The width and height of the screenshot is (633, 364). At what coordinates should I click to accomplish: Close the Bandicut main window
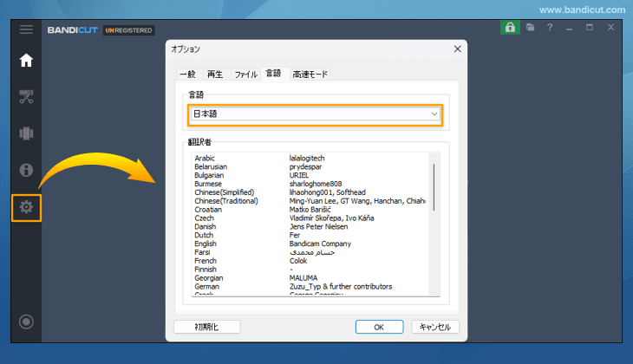pyautogui.click(x=610, y=28)
